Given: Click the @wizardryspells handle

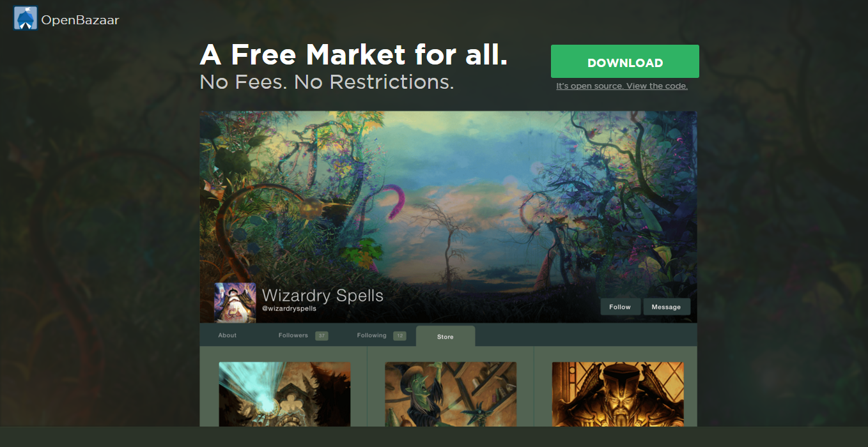Looking at the screenshot, I should coord(289,309).
